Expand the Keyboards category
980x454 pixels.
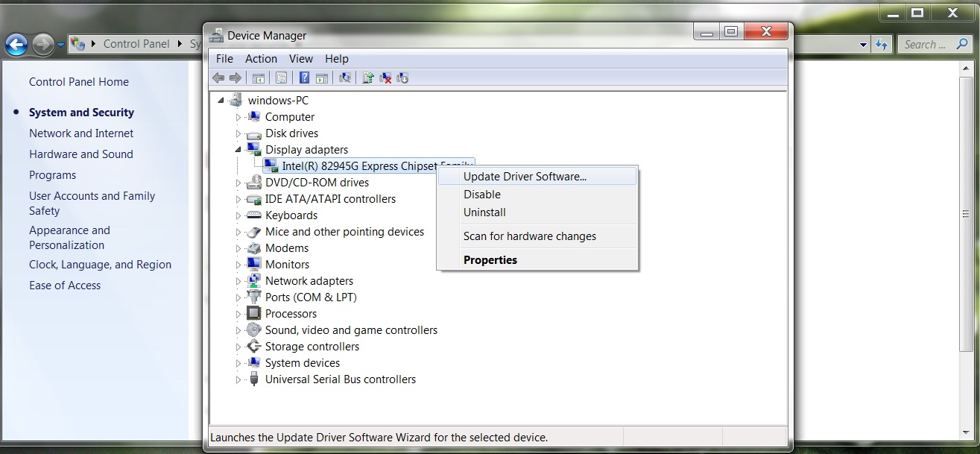pyautogui.click(x=238, y=215)
